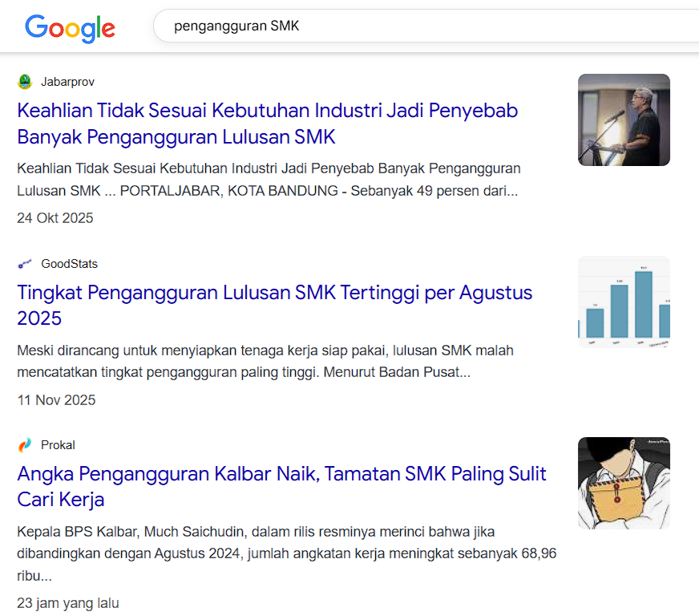Open the bar chart thumbnail
This screenshot has height=616, width=699.
pos(624,302)
